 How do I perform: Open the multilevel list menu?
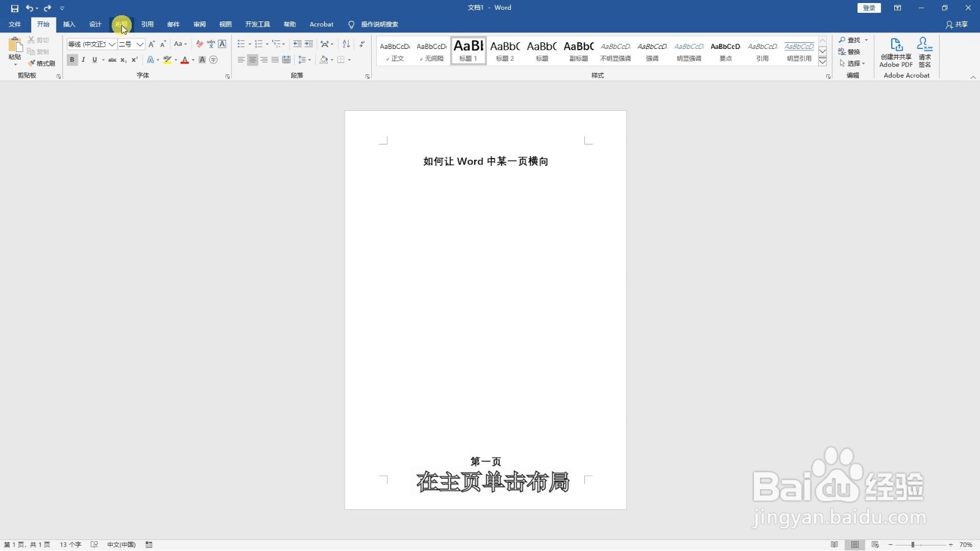pos(278,44)
